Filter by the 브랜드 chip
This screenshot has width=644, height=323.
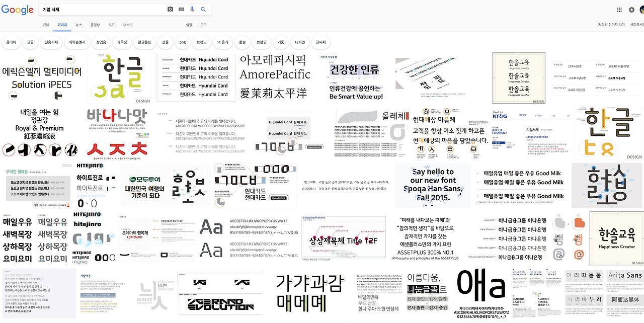point(202,42)
